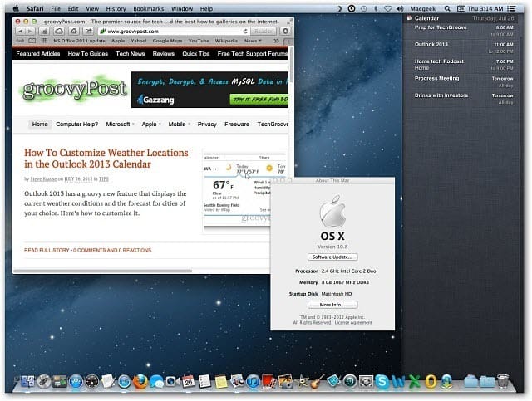Open Calendar icon in the Dock

click(x=189, y=382)
